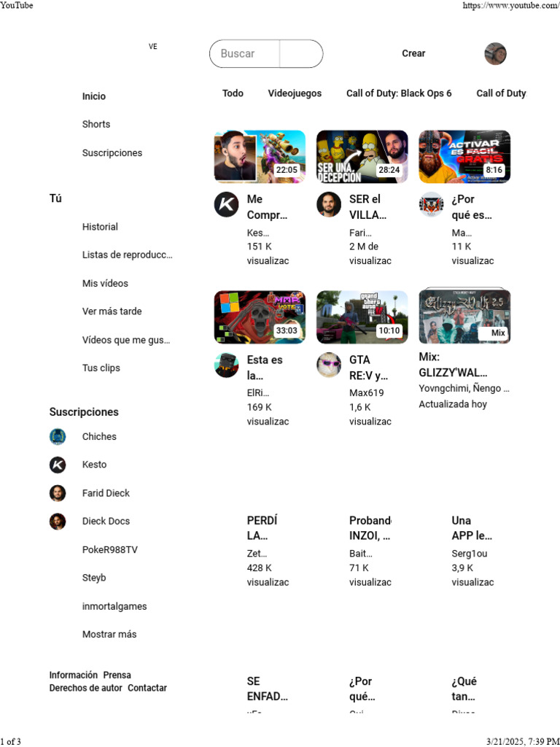Image resolution: width=560 pixels, height=747 pixels.
Task: Open Max619 avatar beside GTA RE:V video
Action: 329,365
